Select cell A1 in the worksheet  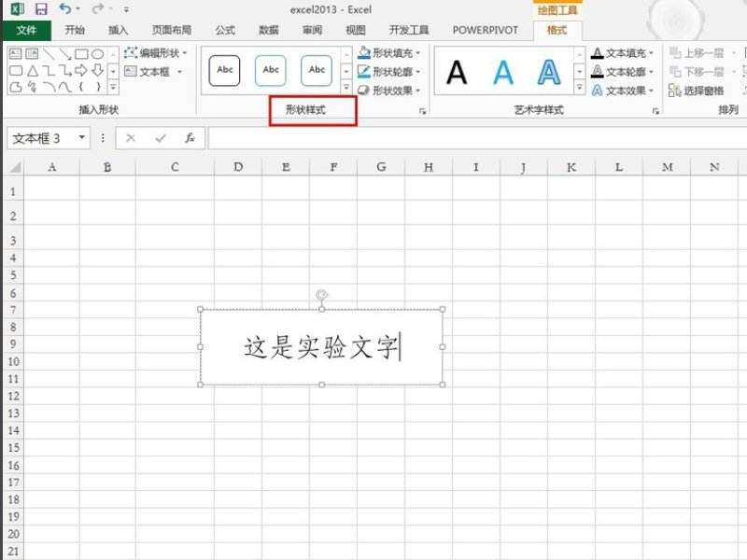tap(51, 189)
